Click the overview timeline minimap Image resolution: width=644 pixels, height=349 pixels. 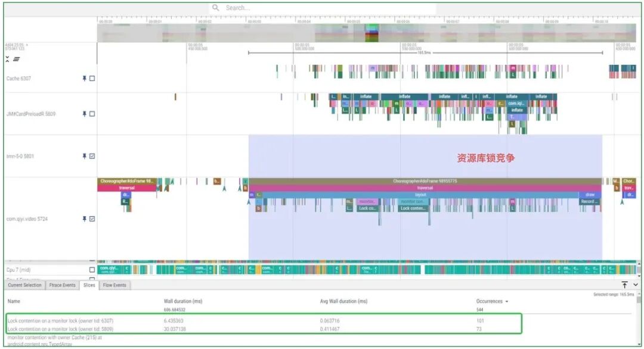366,33
